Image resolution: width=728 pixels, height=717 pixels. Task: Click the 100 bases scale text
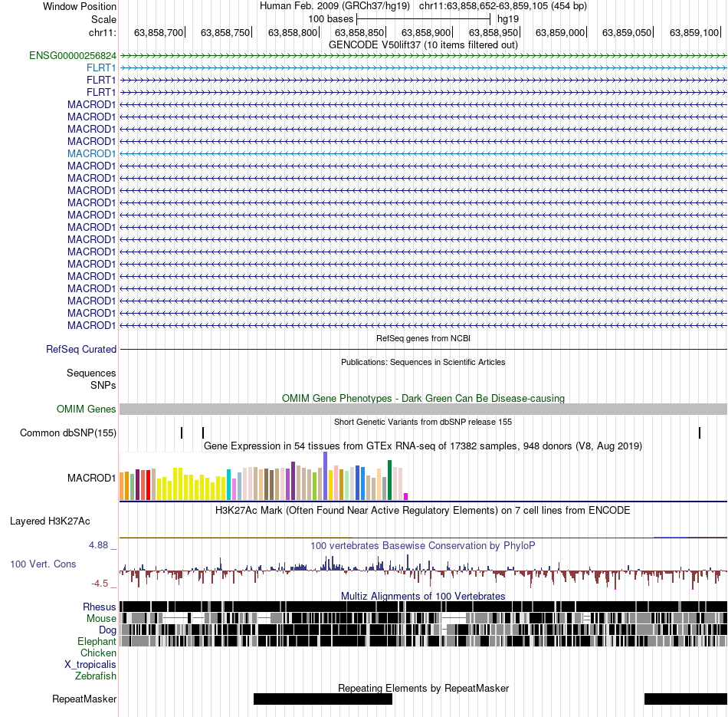click(x=330, y=19)
